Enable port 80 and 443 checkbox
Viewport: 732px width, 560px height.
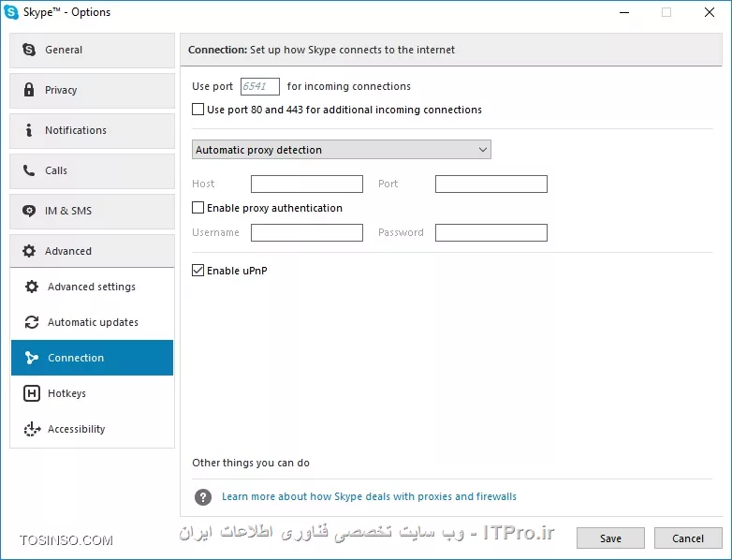198,110
